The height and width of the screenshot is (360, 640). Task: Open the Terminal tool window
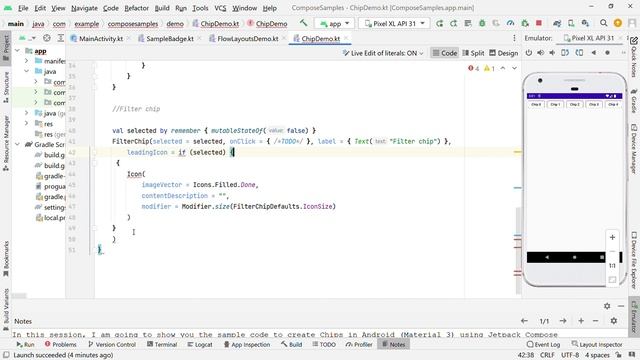[162, 344]
